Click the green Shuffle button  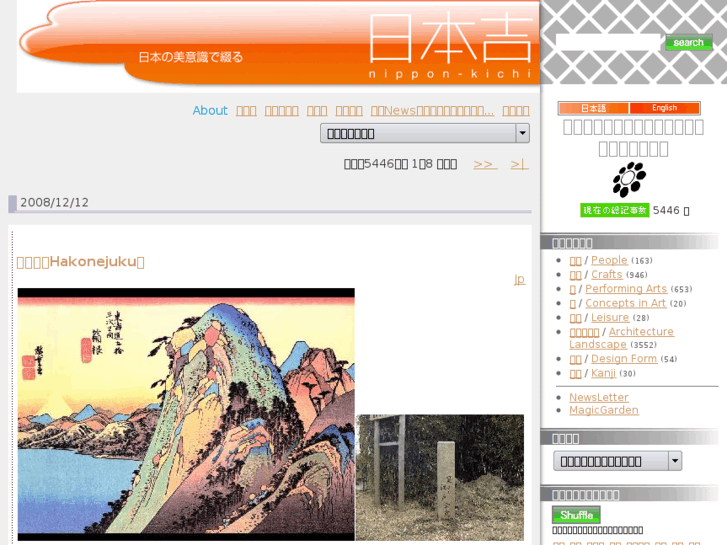tap(576, 515)
